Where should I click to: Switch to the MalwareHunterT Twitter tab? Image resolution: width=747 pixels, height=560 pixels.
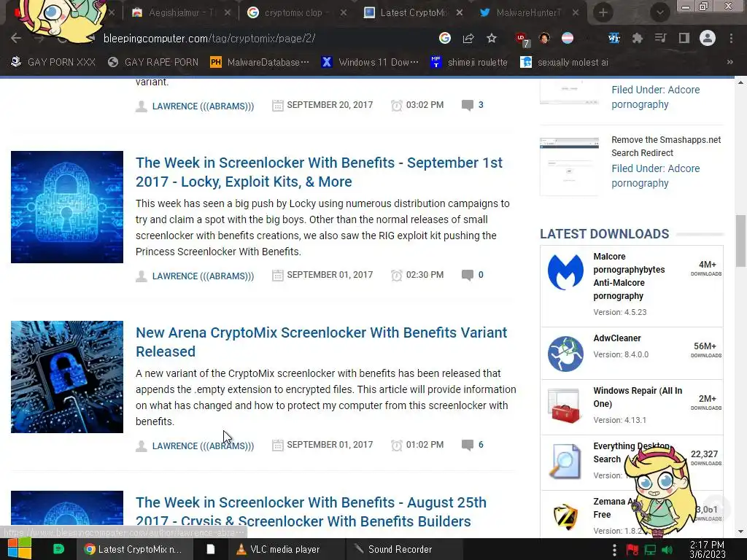click(x=529, y=13)
